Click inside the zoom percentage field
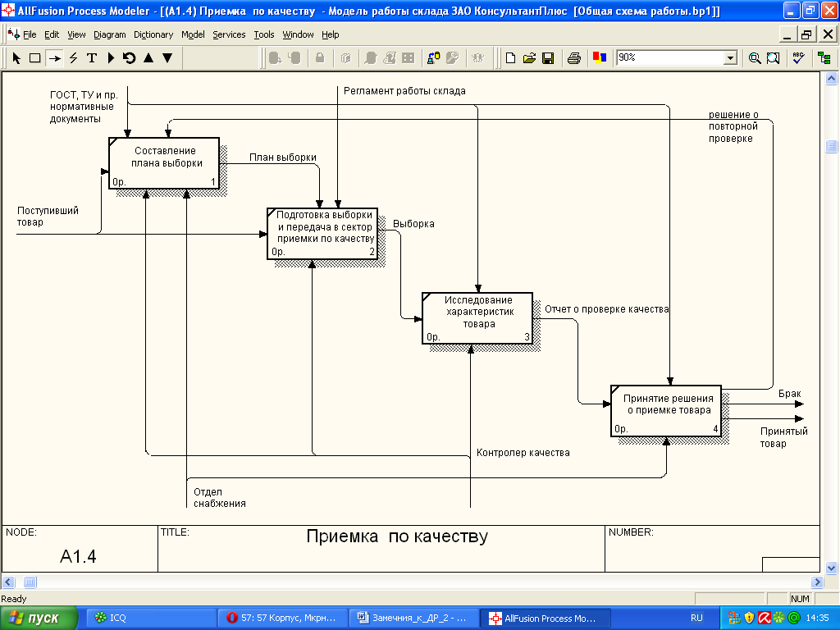The image size is (840, 630). [669, 58]
